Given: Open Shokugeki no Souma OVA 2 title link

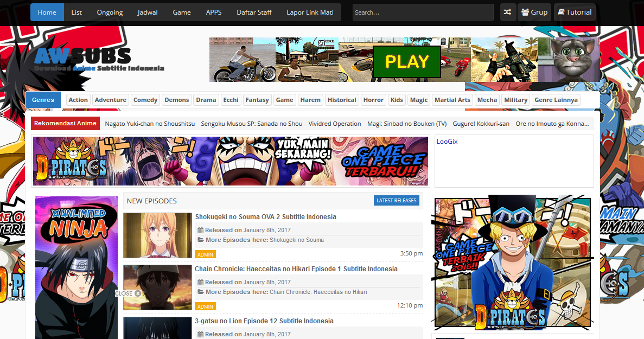Looking at the screenshot, I should [x=266, y=217].
